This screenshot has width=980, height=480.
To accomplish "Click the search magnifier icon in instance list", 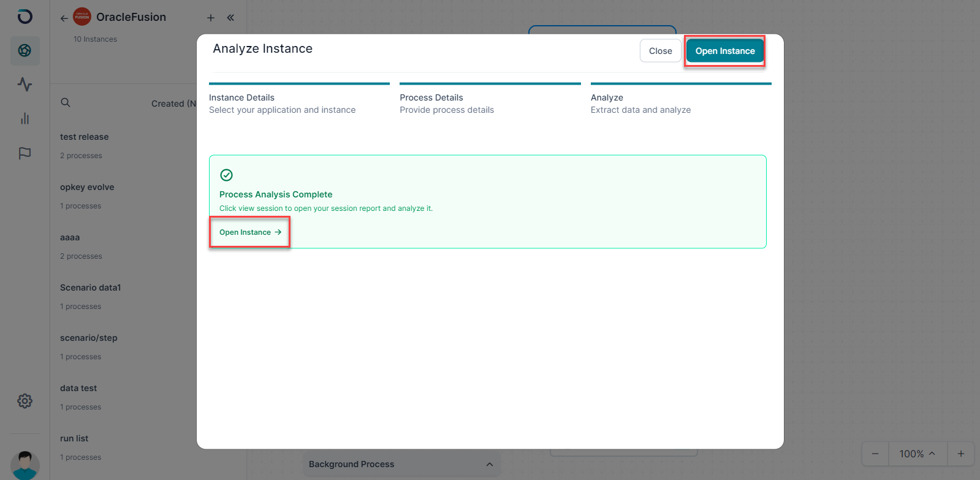I will [66, 102].
